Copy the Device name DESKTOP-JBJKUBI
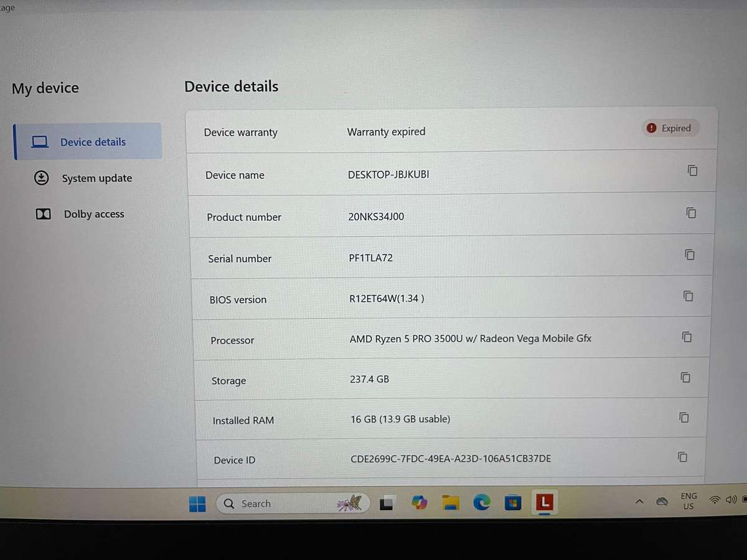The width and height of the screenshot is (747, 560). (692, 170)
